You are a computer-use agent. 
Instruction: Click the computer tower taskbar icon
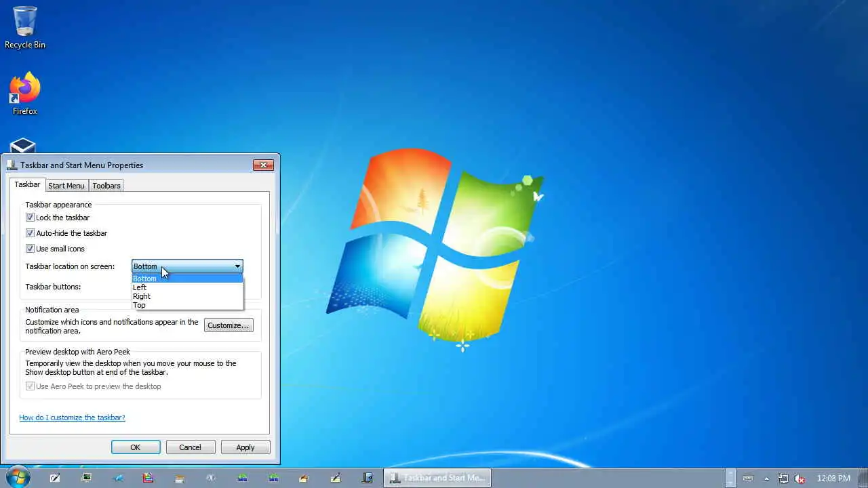367,478
